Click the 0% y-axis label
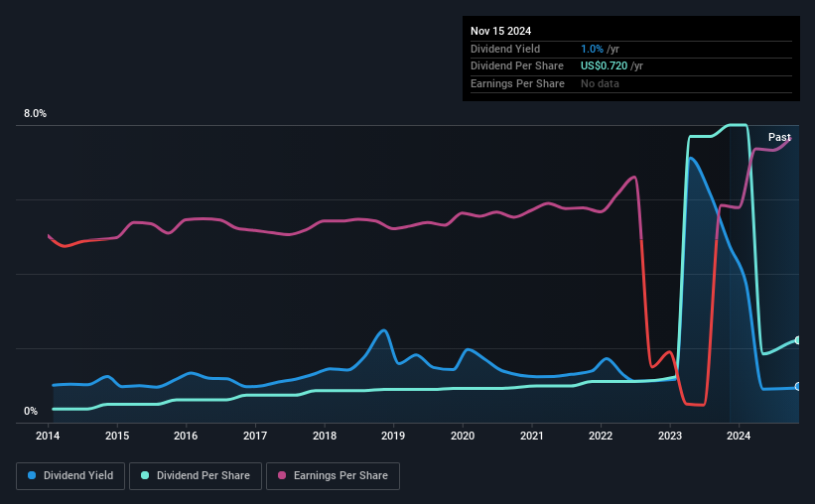The image size is (815, 504). coord(31,411)
